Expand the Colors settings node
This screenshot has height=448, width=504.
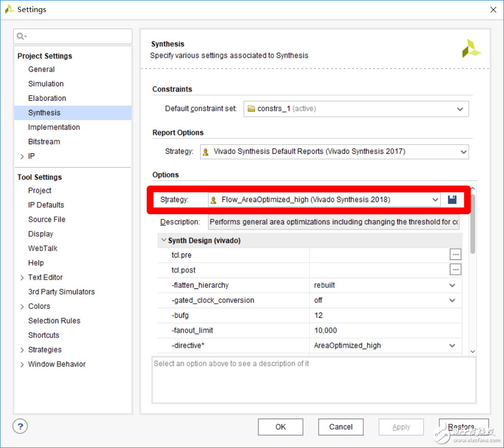(22, 306)
